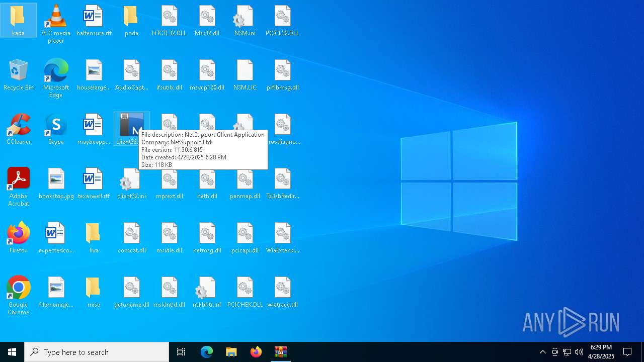Show hidden system tray icons

point(542,352)
